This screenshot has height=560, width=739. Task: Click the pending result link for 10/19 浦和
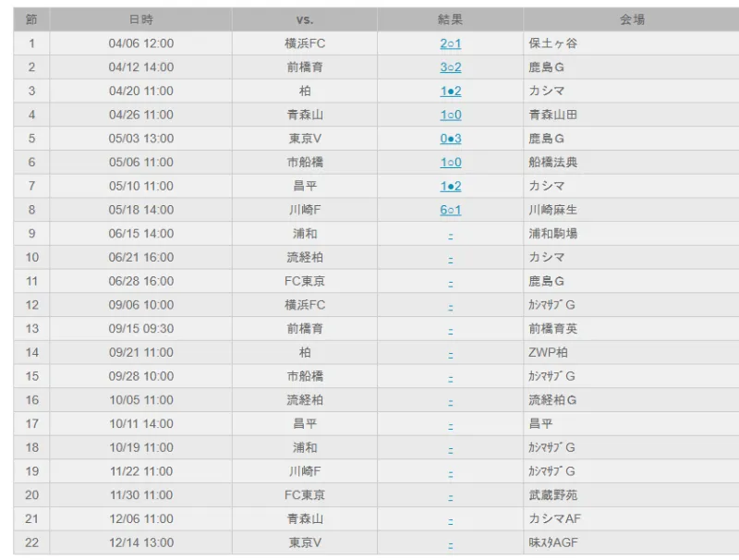(x=451, y=448)
